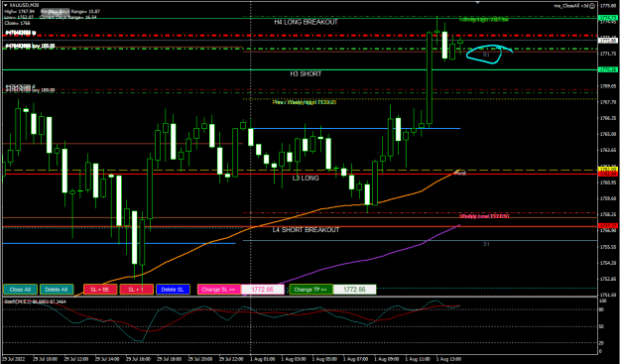Click the upper order buy 100.00 label
Viewport: 620px width, 364px height.
click(x=30, y=47)
